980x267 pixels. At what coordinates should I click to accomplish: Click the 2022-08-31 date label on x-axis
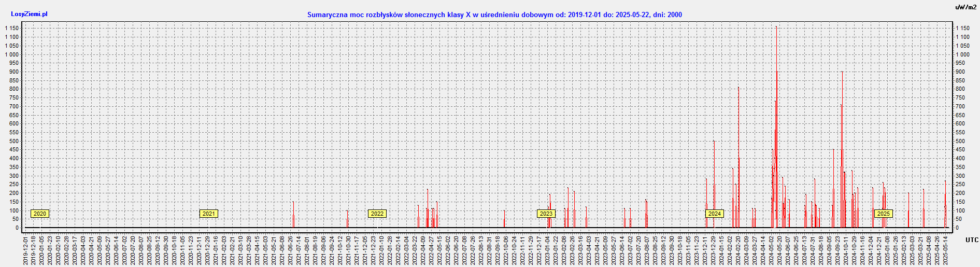click(x=489, y=250)
